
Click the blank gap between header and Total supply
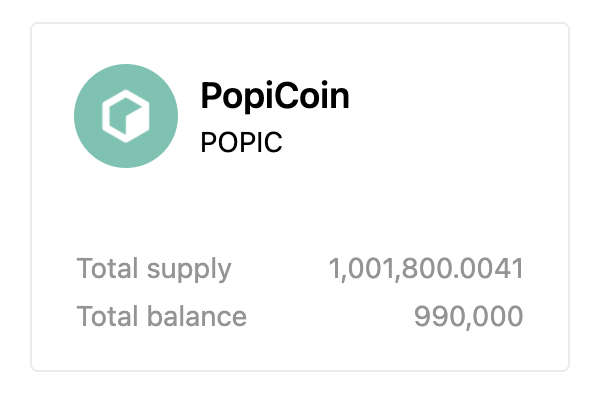pyautogui.click(x=300, y=211)
